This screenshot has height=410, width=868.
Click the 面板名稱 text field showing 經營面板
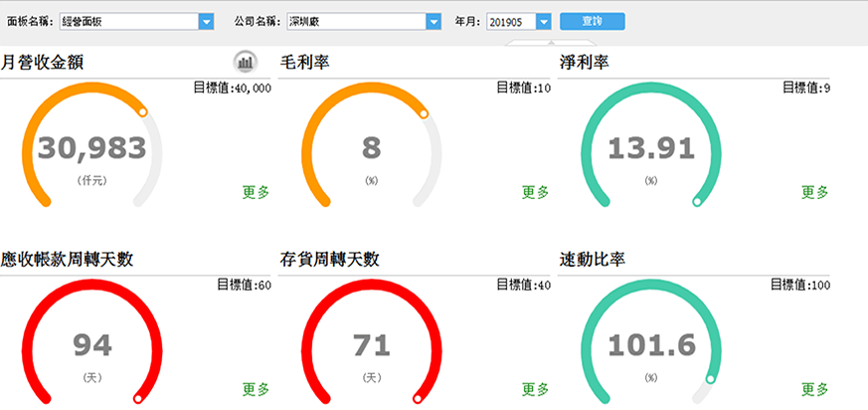(x=128, y=21)
